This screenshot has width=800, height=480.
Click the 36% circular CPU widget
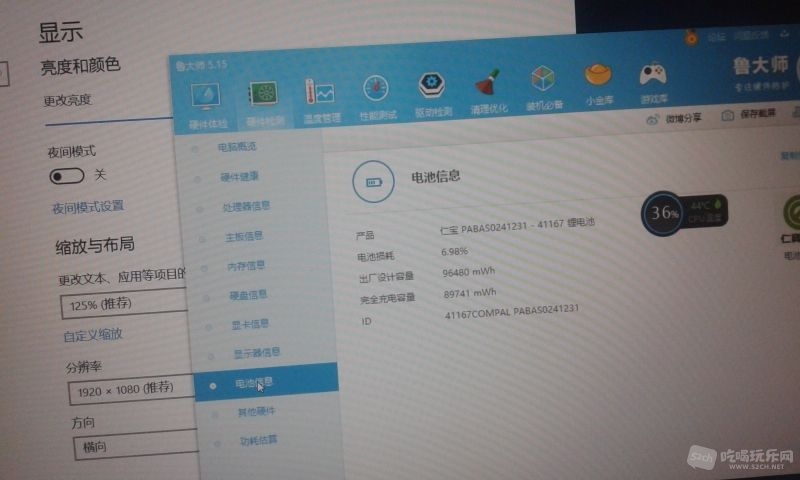[x=663, y=213]
